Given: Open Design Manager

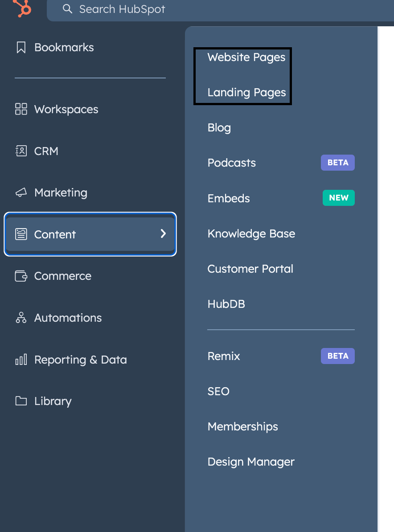Looking at the screenshot, I should (251, 462).
